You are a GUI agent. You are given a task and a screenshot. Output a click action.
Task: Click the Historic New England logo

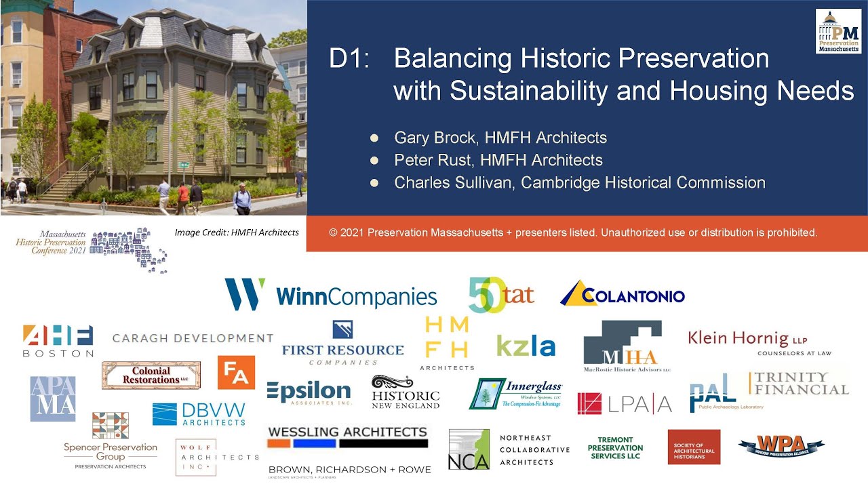[x=406, y=392]
